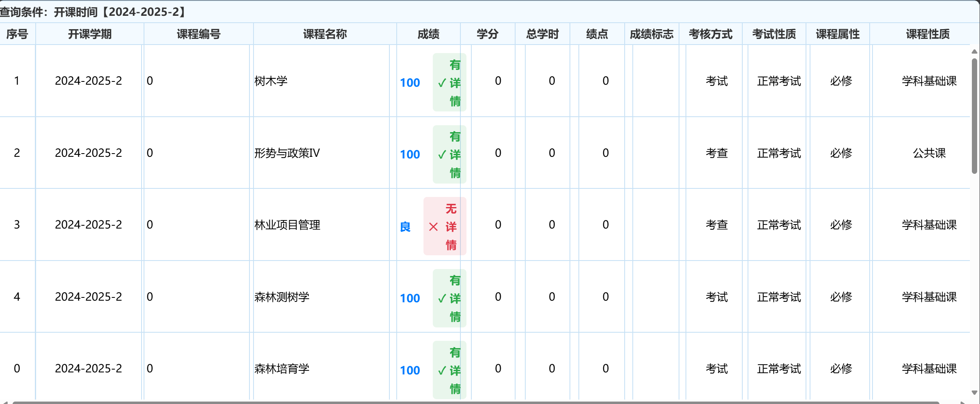Select the 树木学 course name cell
The height and width of the screenshot is (404, 980).
[271, 81]
